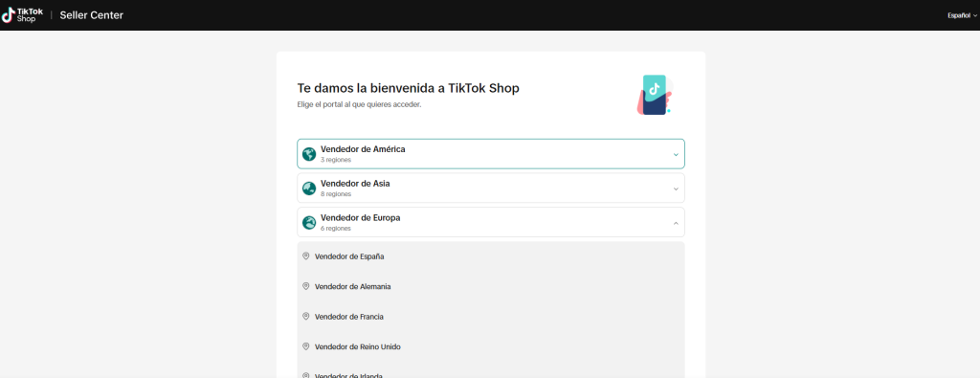Click 'Te damos la bienvenida a TikTok Shop' heading
Viewport: 980px width, 378px height.
coord(408,89)
